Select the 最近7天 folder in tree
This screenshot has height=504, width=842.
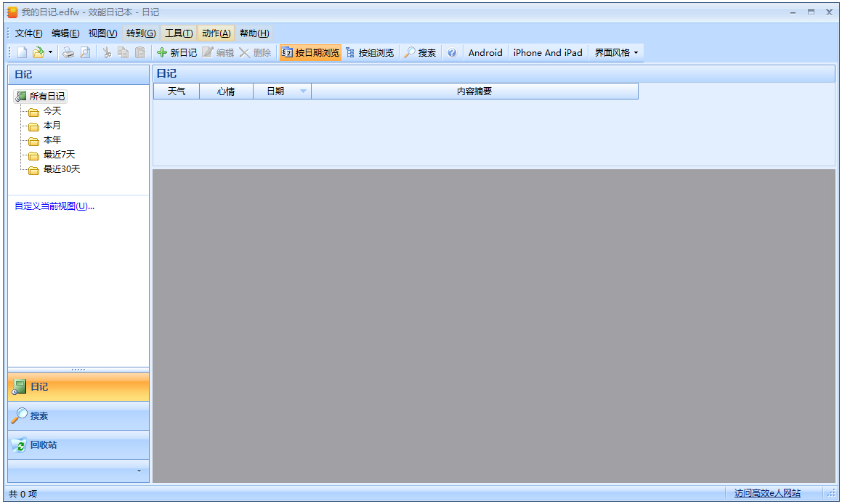pos(59,155)
